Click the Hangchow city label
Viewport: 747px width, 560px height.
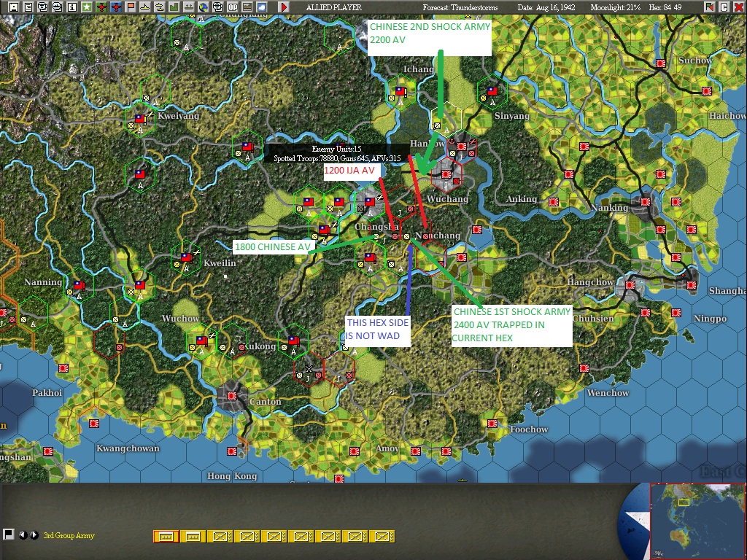(589, 282)
